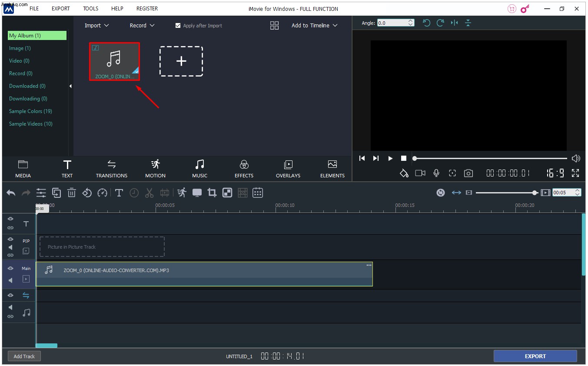Click the paint bucket background color icon
The width and height of the screenshot is (588, 366).
[404, 173]
